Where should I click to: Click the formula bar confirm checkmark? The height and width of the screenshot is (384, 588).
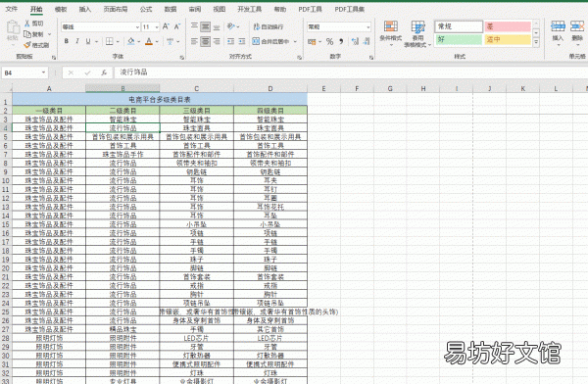click(x=87, y=72)
